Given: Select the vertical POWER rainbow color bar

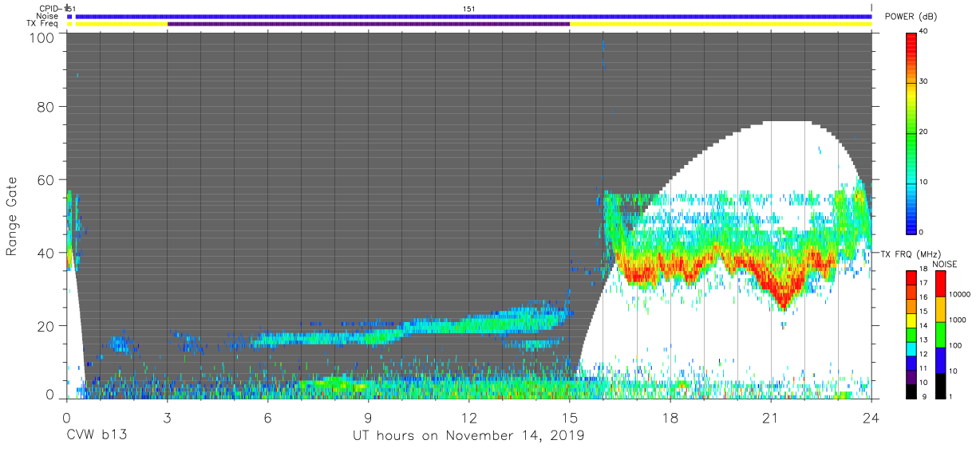Looking at the screenshot, I should (x=911, y=132).
